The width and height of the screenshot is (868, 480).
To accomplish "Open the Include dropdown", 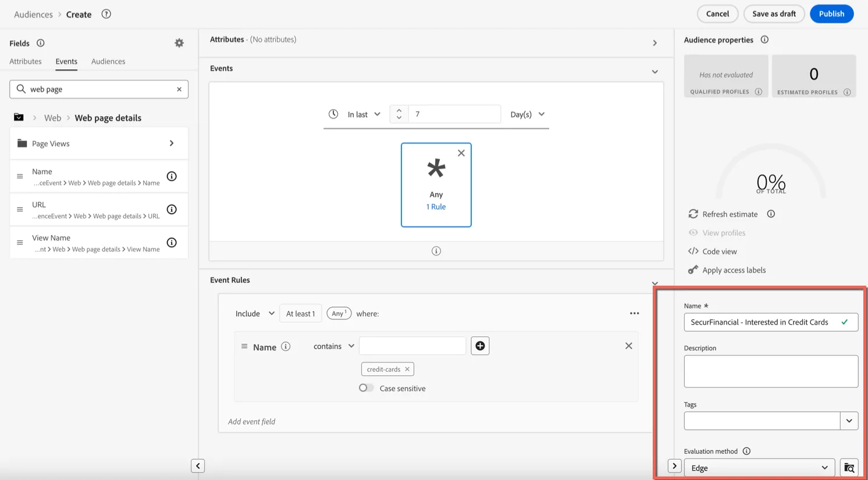I will 255,314.
